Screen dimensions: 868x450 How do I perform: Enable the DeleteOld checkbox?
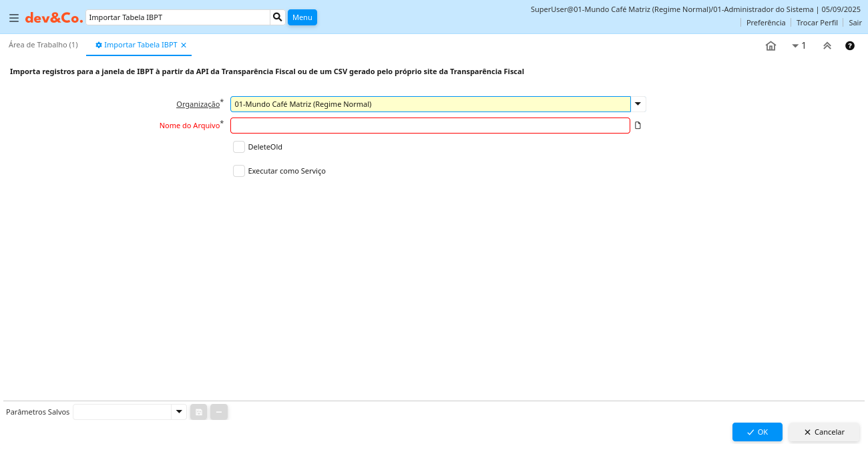239,147
